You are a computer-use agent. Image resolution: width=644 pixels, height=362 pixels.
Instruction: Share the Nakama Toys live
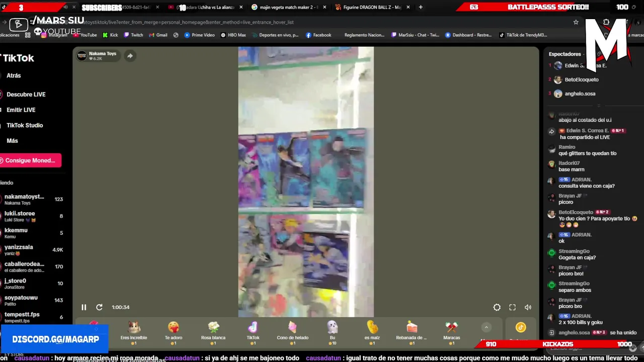pyautogui.click(x=130, y=56)
